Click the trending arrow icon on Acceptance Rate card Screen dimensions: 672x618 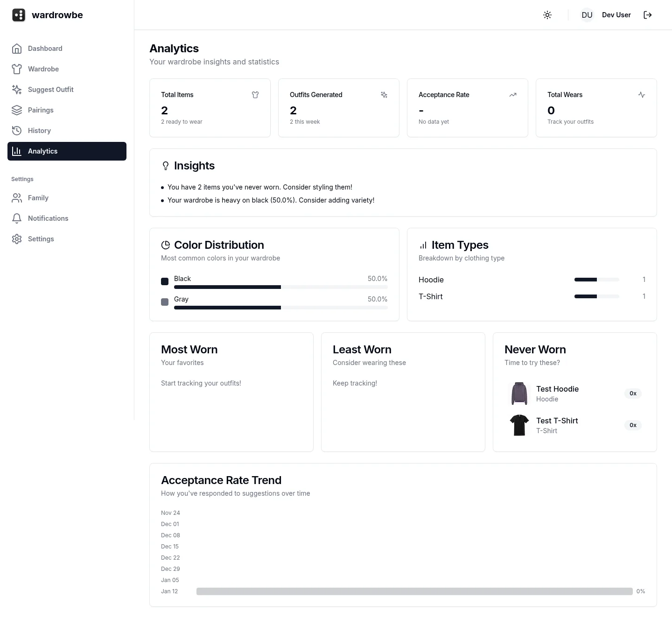(x=513, y=95)
